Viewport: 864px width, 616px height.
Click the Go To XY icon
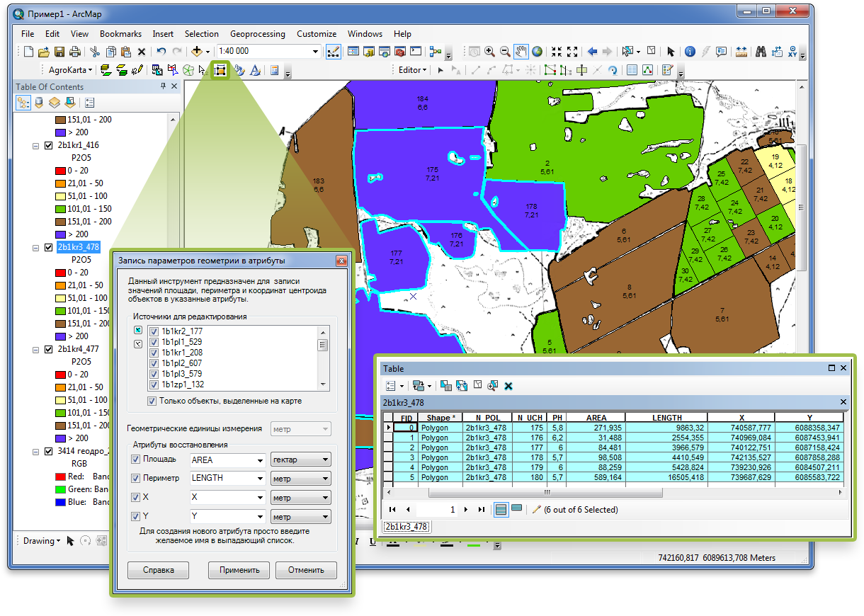tap(793, 52)
